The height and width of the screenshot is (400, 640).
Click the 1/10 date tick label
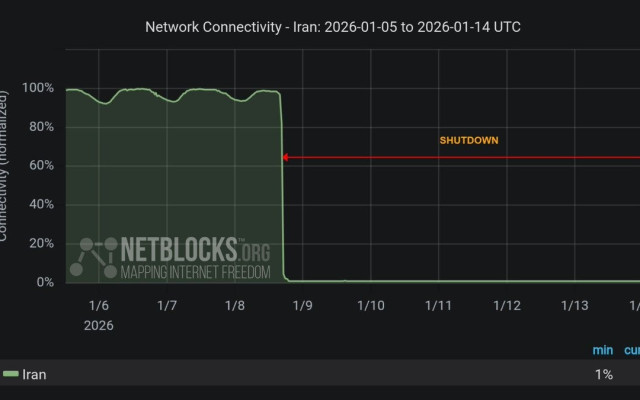[x=370, y=305]
